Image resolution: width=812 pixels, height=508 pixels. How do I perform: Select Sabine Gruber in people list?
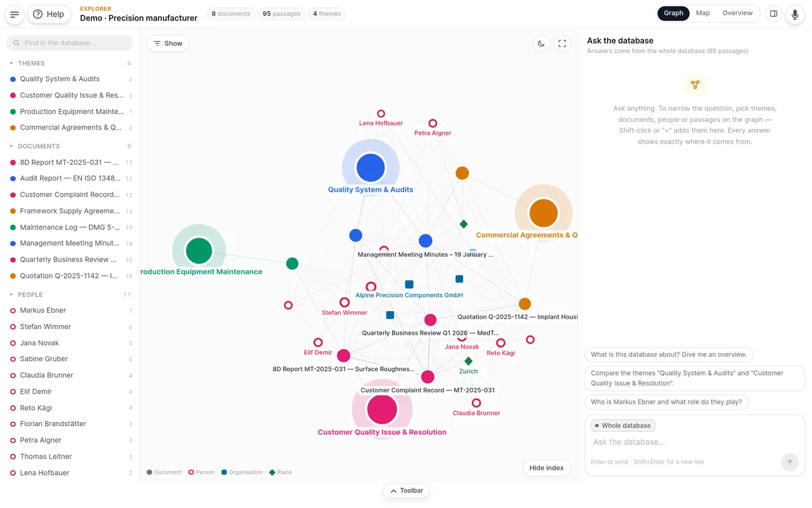(x=70, y=359)
